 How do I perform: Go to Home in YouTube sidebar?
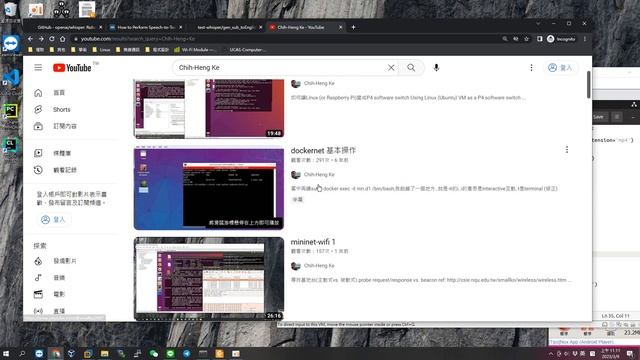click(x=59, y=93)
